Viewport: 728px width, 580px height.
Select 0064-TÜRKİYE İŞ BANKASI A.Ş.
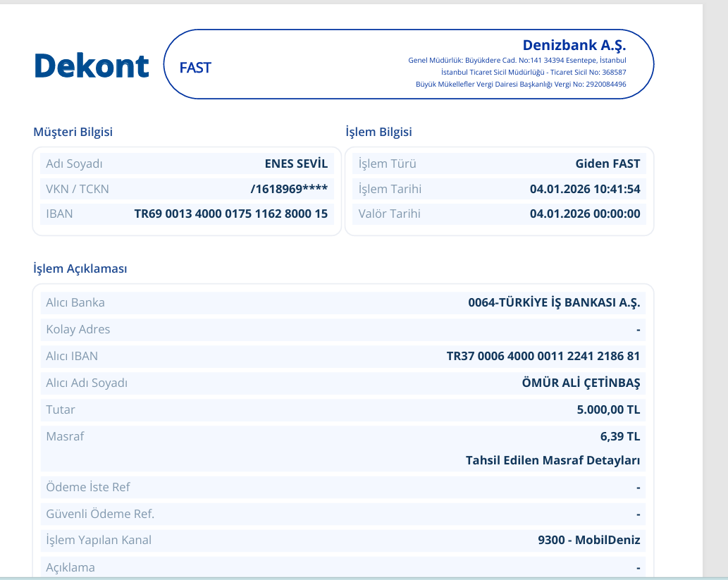tap(554, 302)
